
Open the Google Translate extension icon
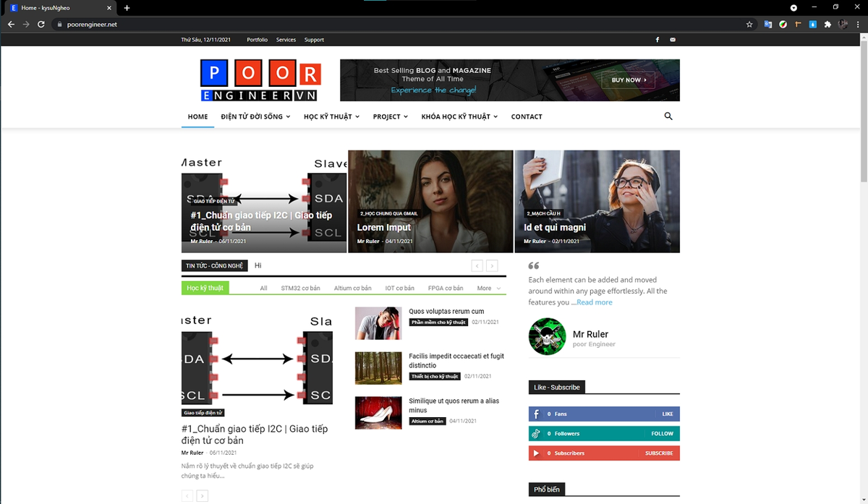768,24
